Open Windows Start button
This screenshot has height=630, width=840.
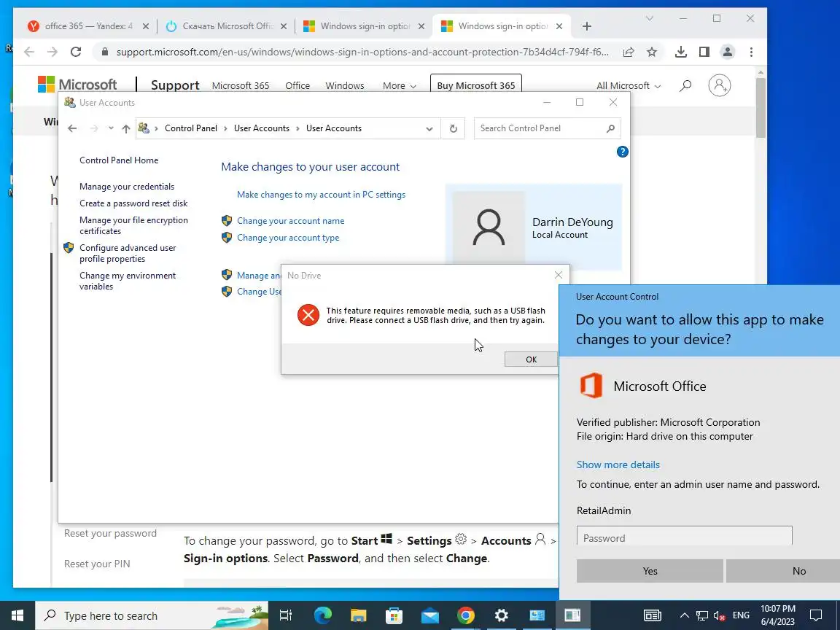coord(17,615)
